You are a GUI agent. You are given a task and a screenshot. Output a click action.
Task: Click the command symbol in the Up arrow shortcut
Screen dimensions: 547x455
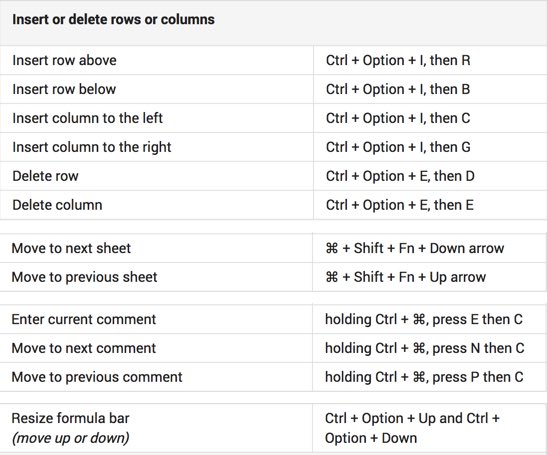pyautogui.click(x=332, y=277)
